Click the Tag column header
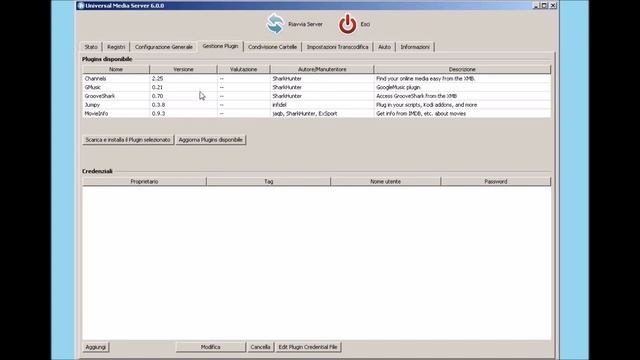The width and height of the screenshot is (640, 360). pyautogui.click(x=269, y=181)
